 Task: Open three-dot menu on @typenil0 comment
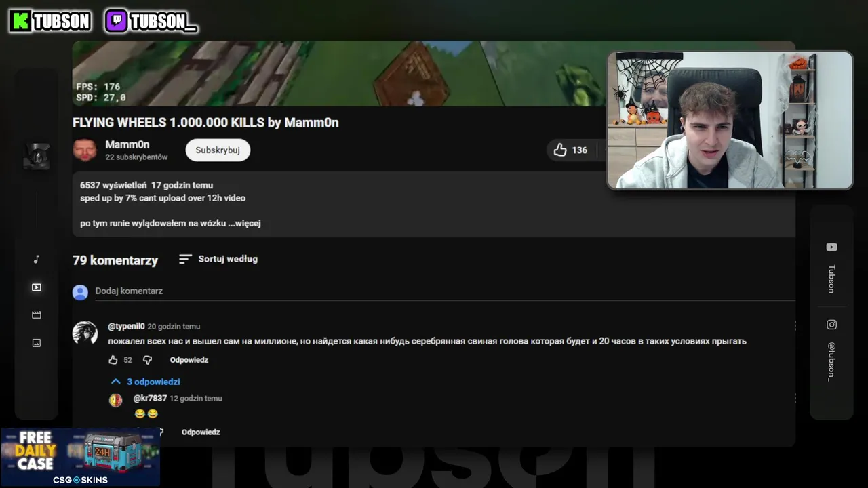[795, 326]
